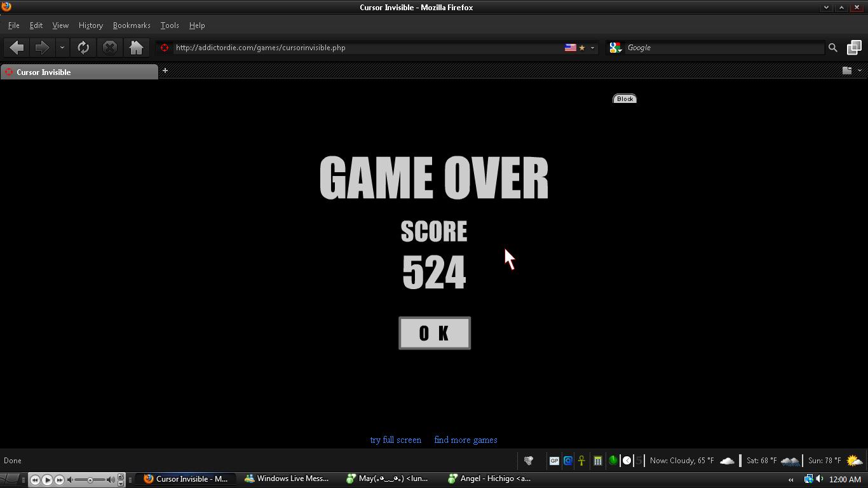The width and height of the screenshot is (868, 488).
Task: Click the GP status bar icon
Action: pyautogui.click(x=554, y=461)
